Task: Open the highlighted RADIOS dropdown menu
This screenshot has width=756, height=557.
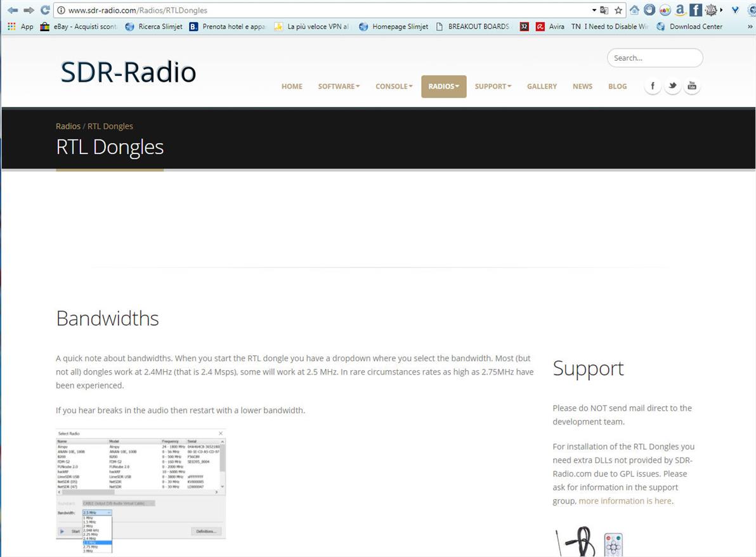Action: (x=443, y=86)
